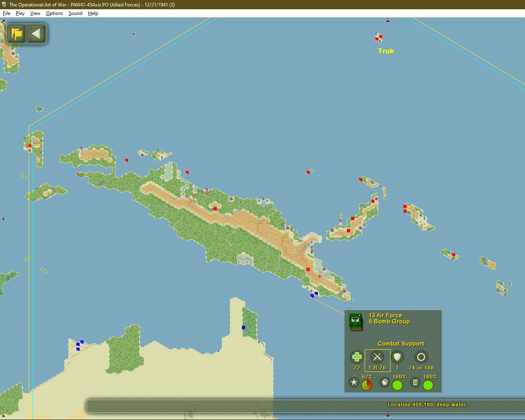525x420 pixels.
Task: Expand the View menu
Action: (35, 13)
